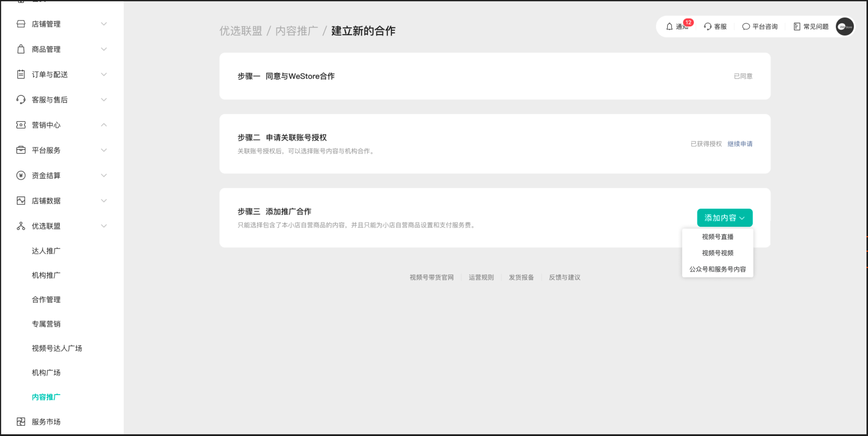Collapse the 优选联盟 section chevron
Screen dimensions: 868x436
pyautogui.click(x=104, y=226)
